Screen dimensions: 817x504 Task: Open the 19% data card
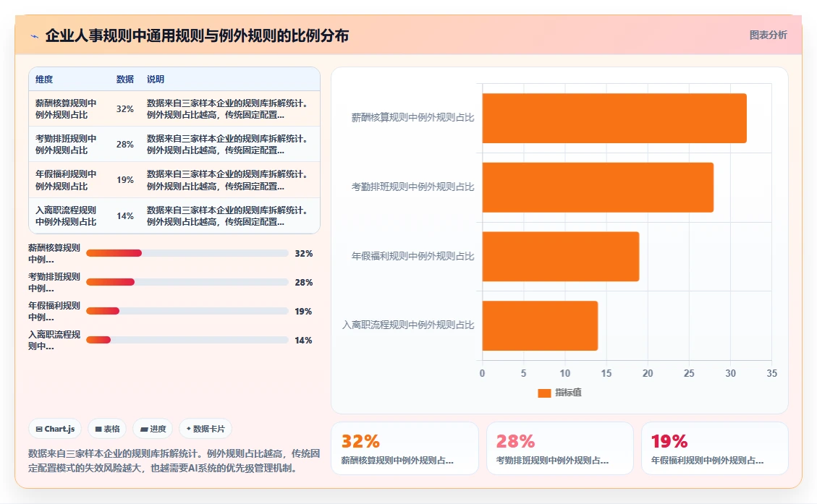(714, 448)
